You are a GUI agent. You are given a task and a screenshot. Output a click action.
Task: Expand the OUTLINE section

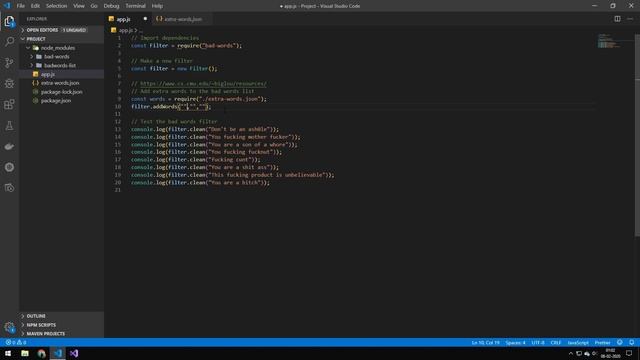(62, 316)
